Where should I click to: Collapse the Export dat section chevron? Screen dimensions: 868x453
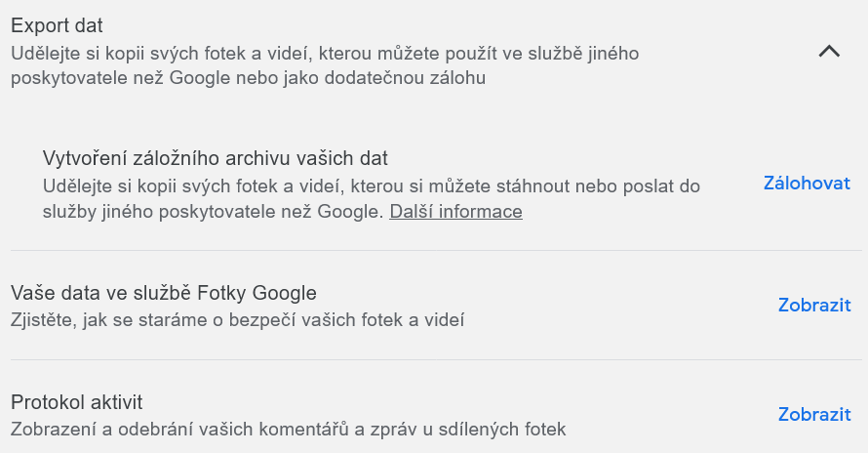click(829, 53)
